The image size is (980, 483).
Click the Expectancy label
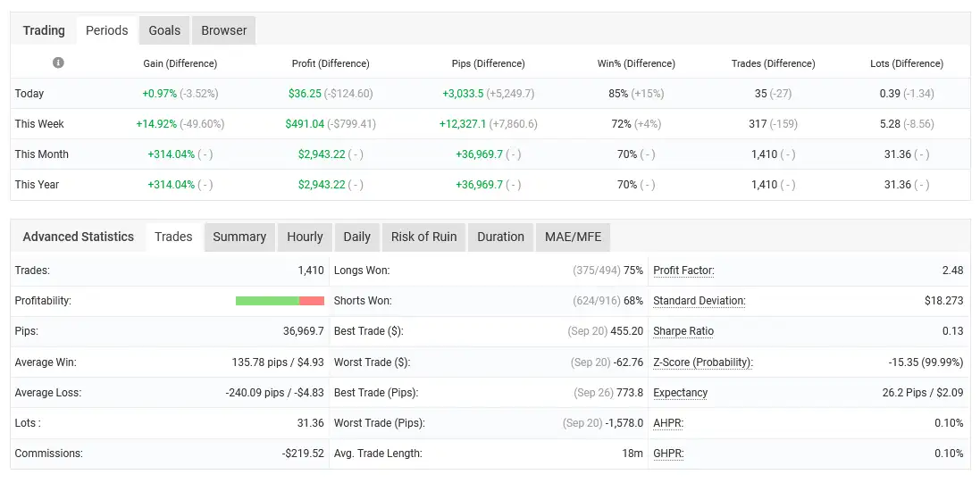coord(680,393)
